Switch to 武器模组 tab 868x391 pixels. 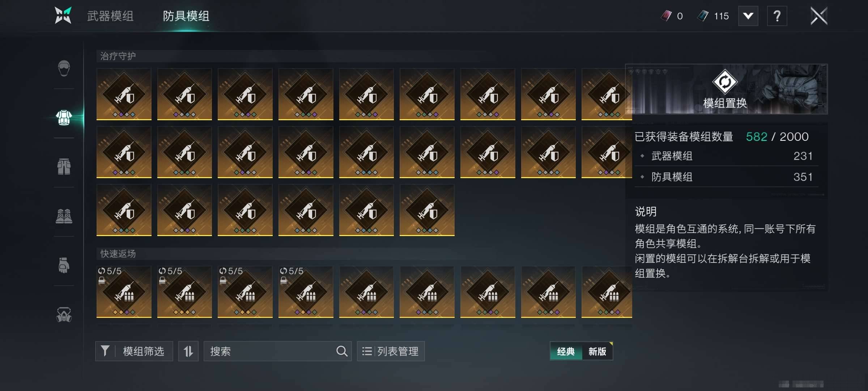coord(110,16)
